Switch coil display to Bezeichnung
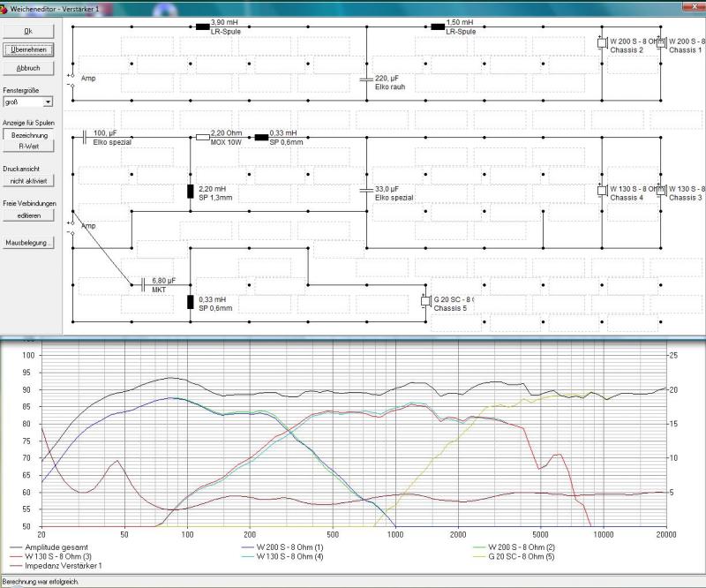 point(27,135)
